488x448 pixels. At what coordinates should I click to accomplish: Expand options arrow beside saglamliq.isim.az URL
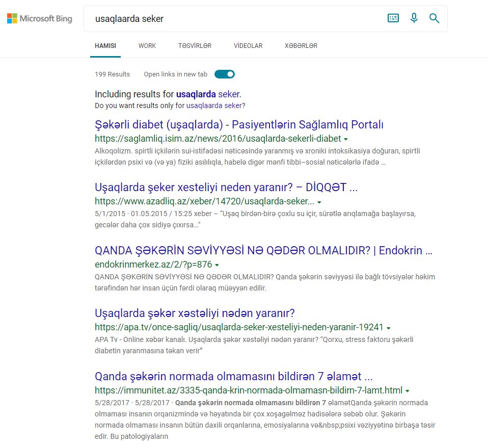[x=346, y=139]
